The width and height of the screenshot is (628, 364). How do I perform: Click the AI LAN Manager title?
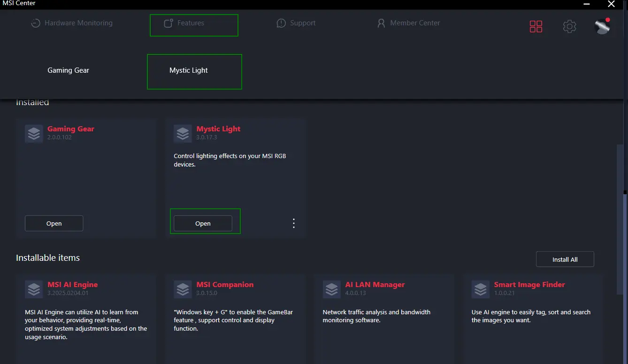(375, 285)
